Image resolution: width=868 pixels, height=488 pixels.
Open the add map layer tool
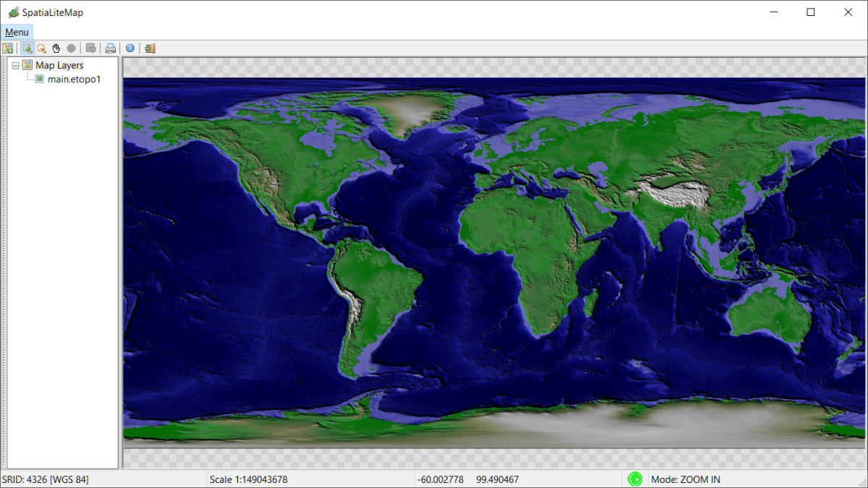point(7,48)
